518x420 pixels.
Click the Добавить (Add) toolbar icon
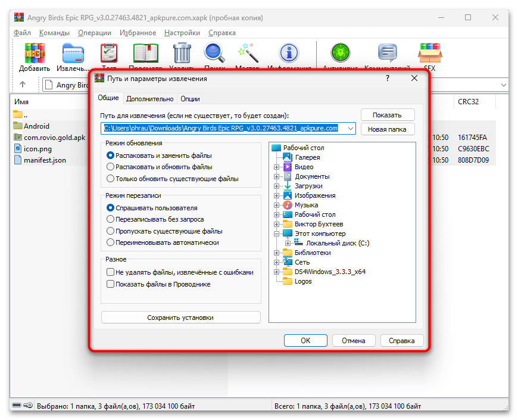tap(35, 53)
